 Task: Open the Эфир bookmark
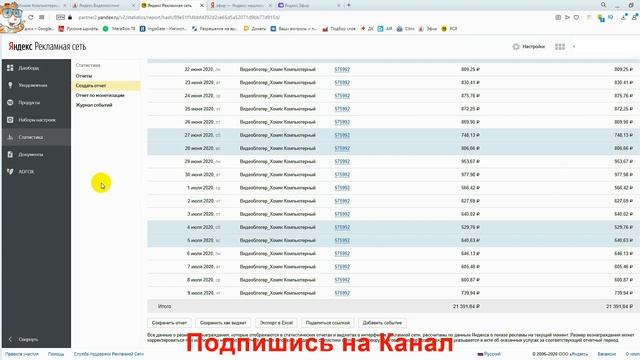[x=428, y=29]
